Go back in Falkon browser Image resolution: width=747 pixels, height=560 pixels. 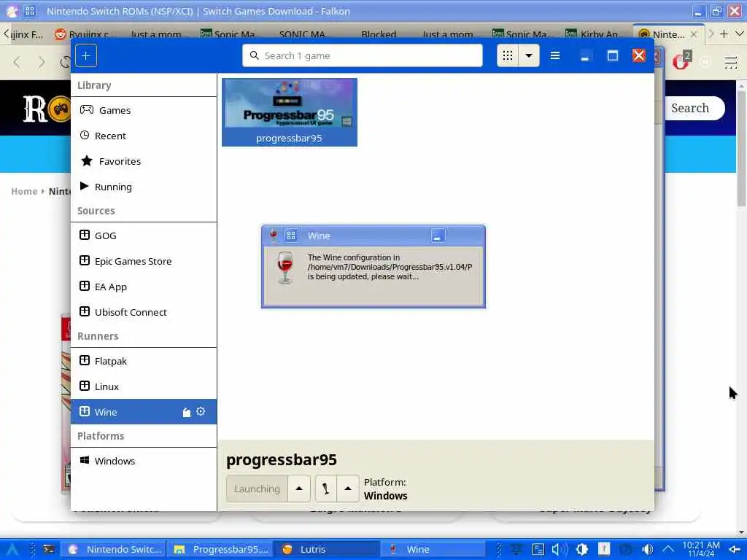(18, 63)
